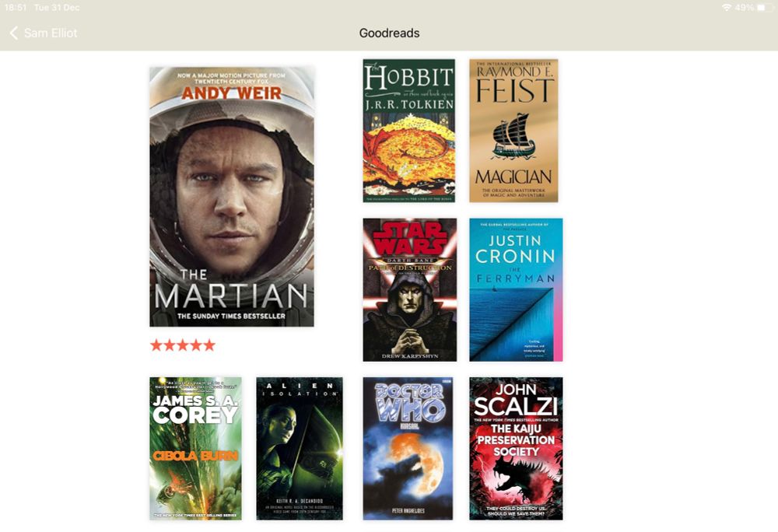
Task: Open The Kaiju Preservation Society cover
Action: (x=516, y=448)
